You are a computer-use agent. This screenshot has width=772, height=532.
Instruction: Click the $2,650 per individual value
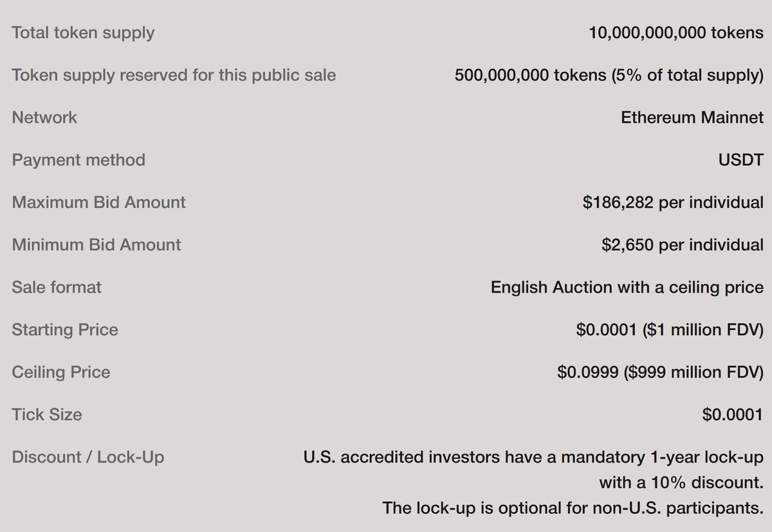(683, 245)
